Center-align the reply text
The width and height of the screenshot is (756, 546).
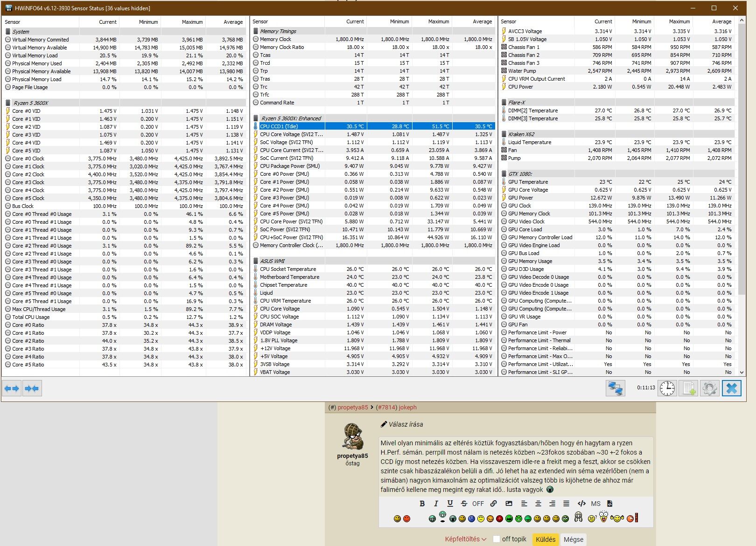538,504
